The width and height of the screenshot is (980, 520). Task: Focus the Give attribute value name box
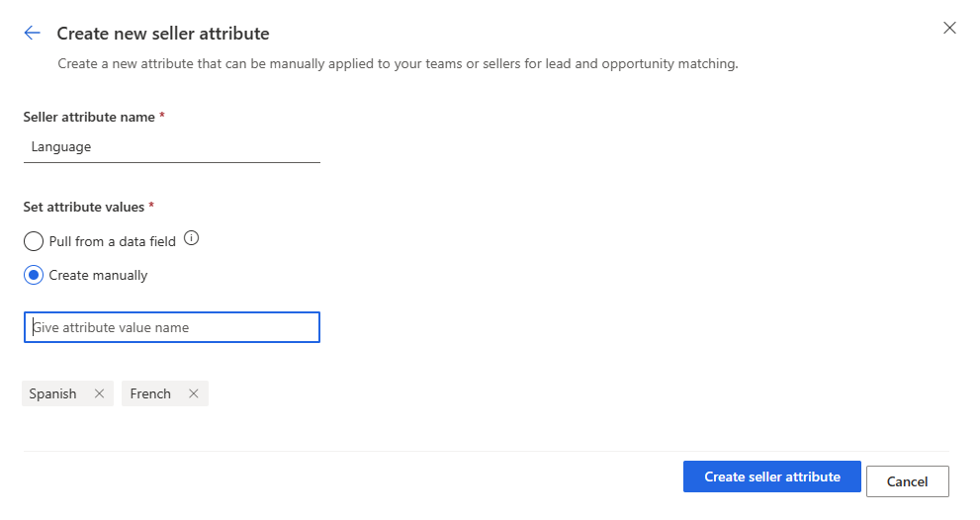click(x=171, y=327)
